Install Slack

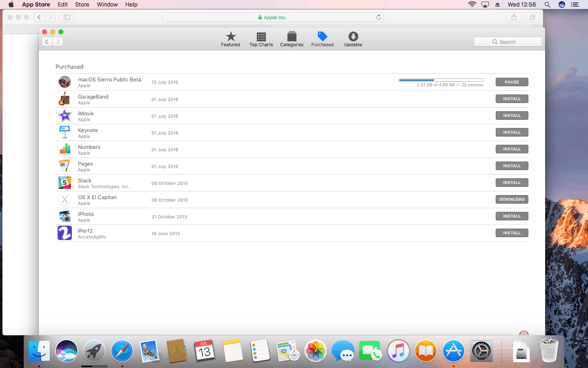[x=512, y=182]
